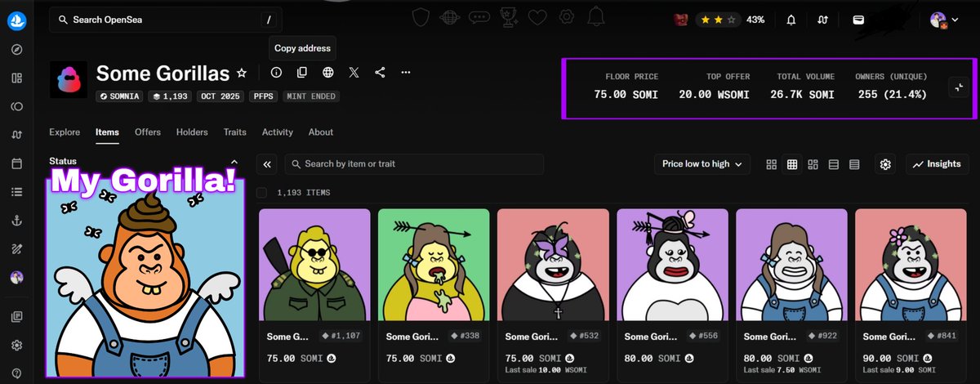The width and height of the screenshot is (980, 384).
Task: Open the Price low to high sort dropdown
Action: coord(702,164)
